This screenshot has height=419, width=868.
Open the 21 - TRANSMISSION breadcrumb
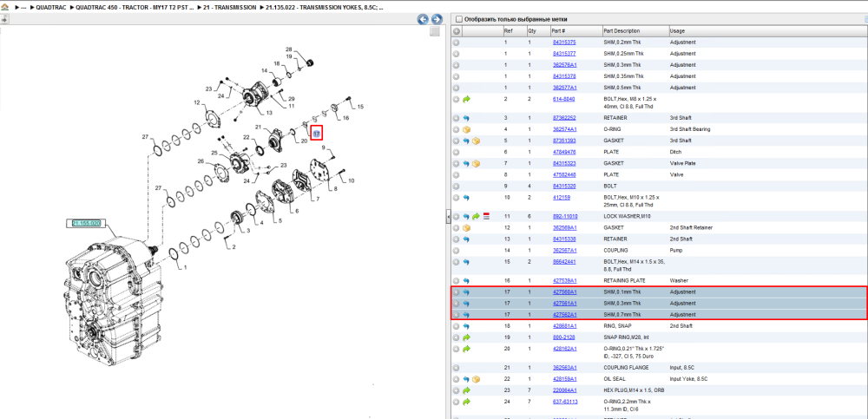click(230, 9)
